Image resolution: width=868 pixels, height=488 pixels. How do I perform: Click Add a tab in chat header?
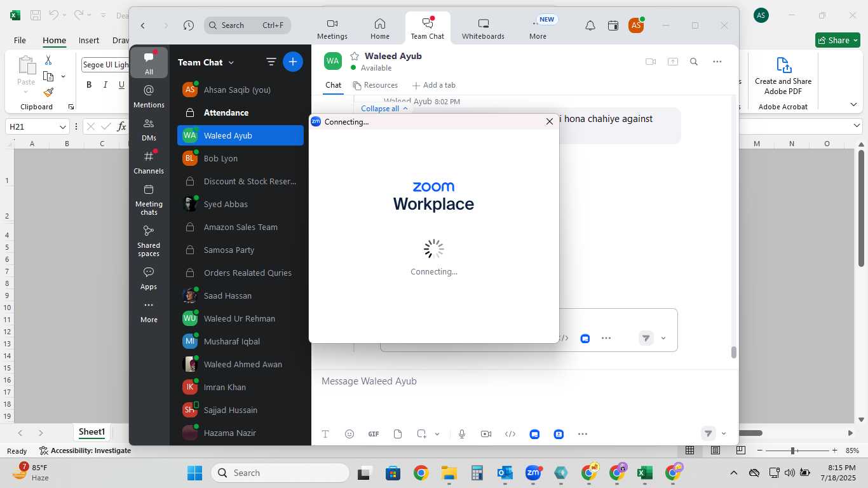point(433,85)
